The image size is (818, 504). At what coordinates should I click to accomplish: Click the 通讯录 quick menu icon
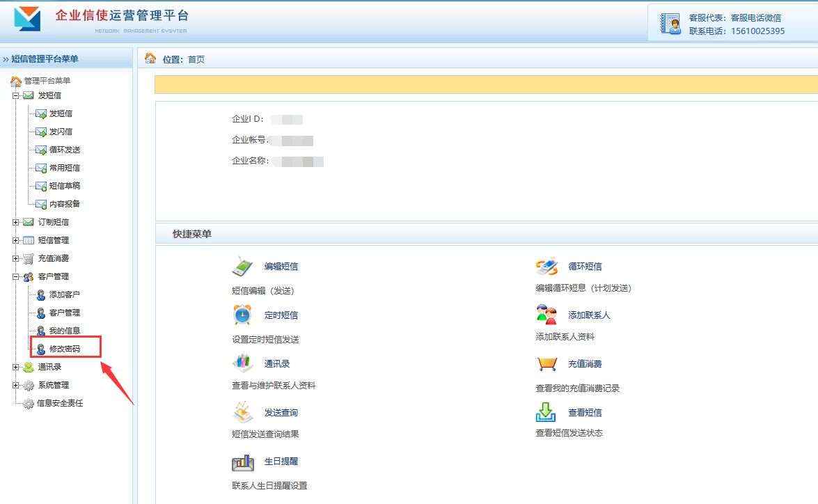click(x=242, y=363)
